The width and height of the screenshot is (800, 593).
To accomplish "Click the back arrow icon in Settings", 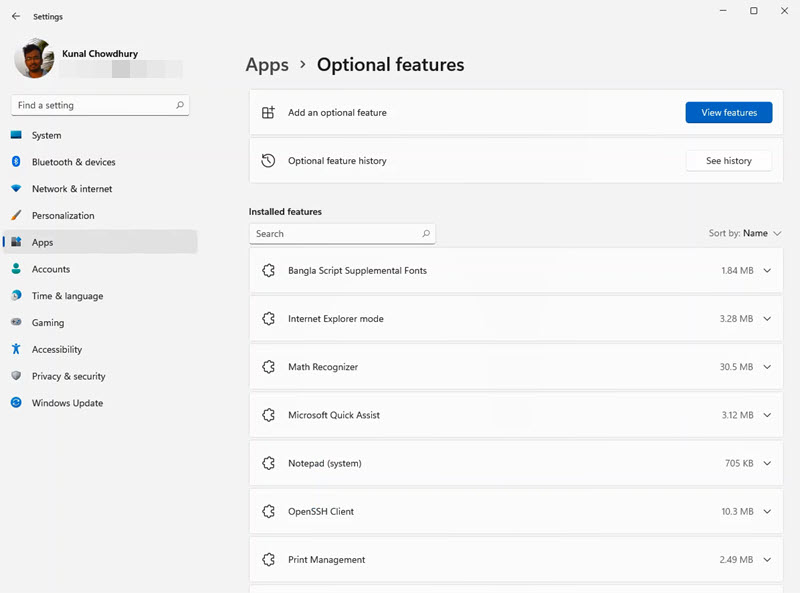I will (x=16, y=16).
